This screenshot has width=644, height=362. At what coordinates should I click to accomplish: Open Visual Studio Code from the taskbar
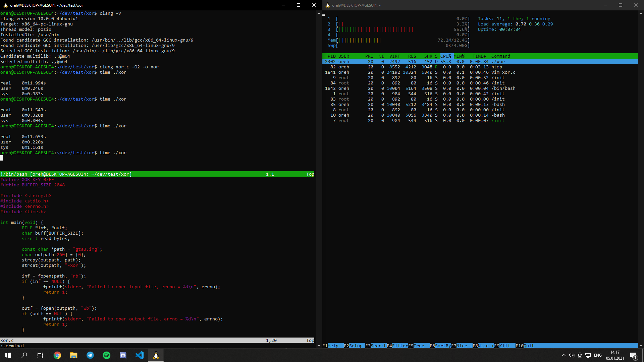[140, 355]
